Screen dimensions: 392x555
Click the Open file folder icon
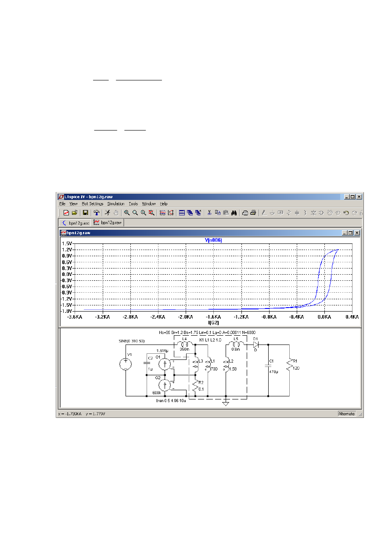(x=75, y=213)
